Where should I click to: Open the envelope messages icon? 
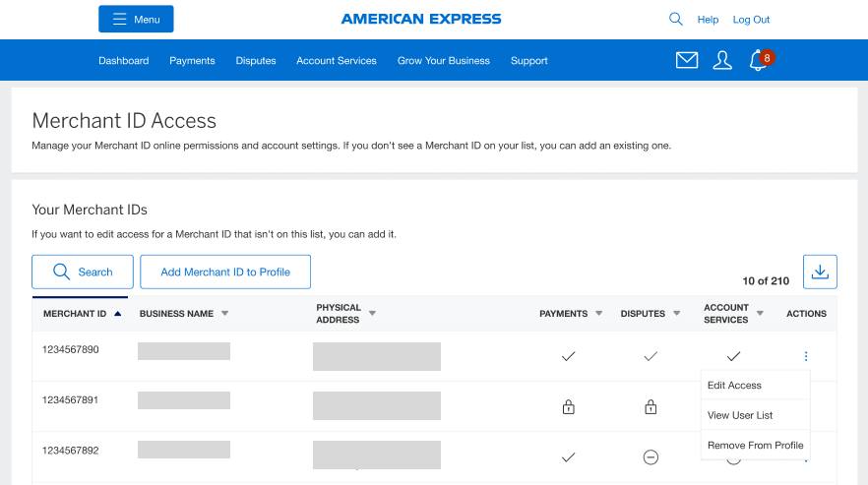(687, 60)
